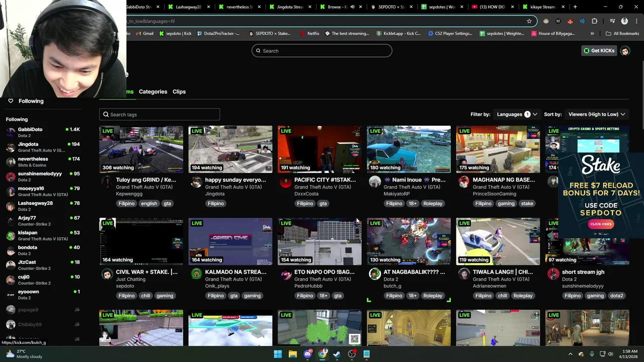Switch to the kikaye Stream browser tab
Screen dimensions: 644x362
coord(542,7)
